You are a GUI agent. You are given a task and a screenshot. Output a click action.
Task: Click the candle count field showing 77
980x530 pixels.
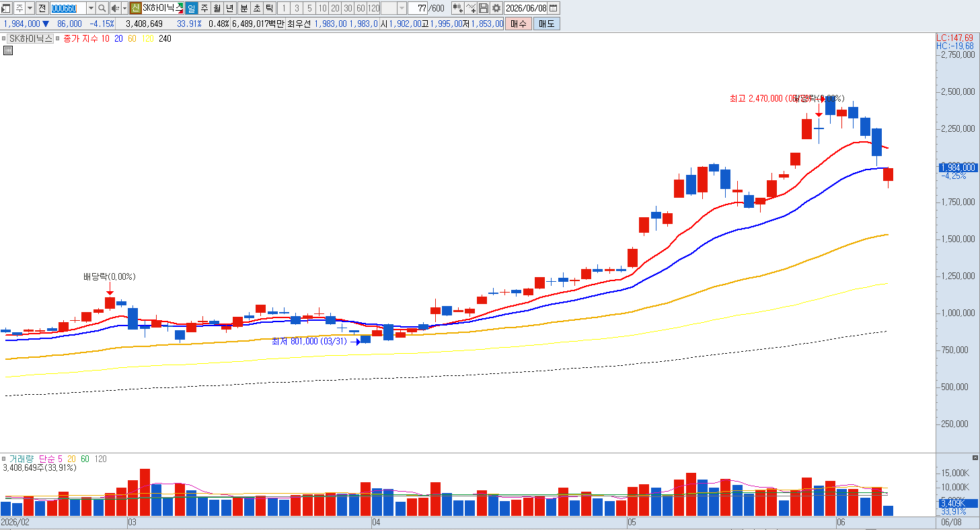click(x=418, y=8)
